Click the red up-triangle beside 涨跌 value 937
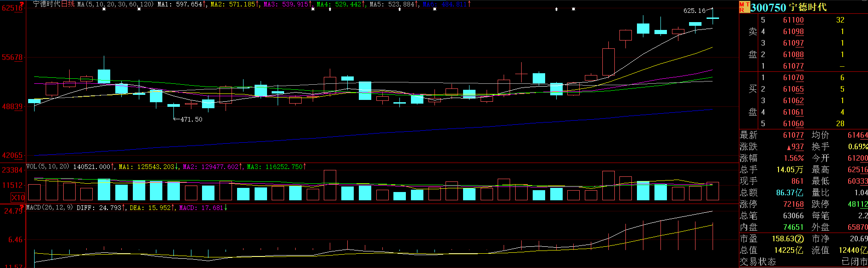Screen dimensions: 868x268 (x=789, y=147)
